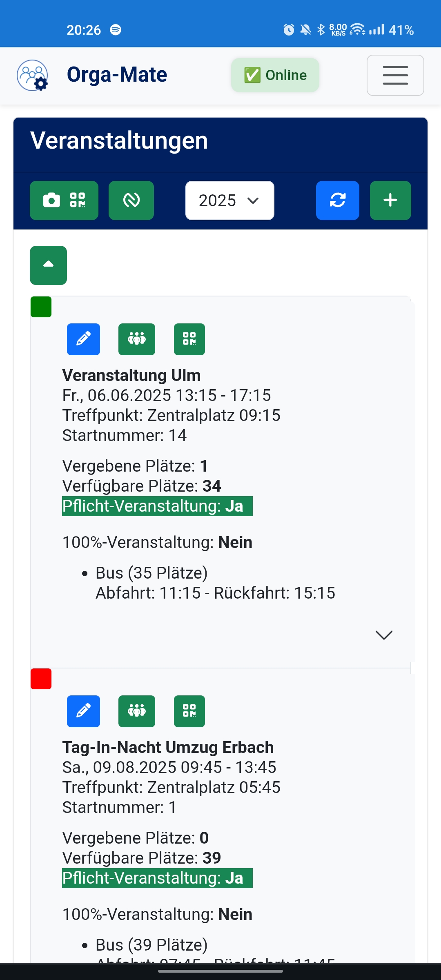
Task: Tap the Online status badge
Action: coord(275,75)
